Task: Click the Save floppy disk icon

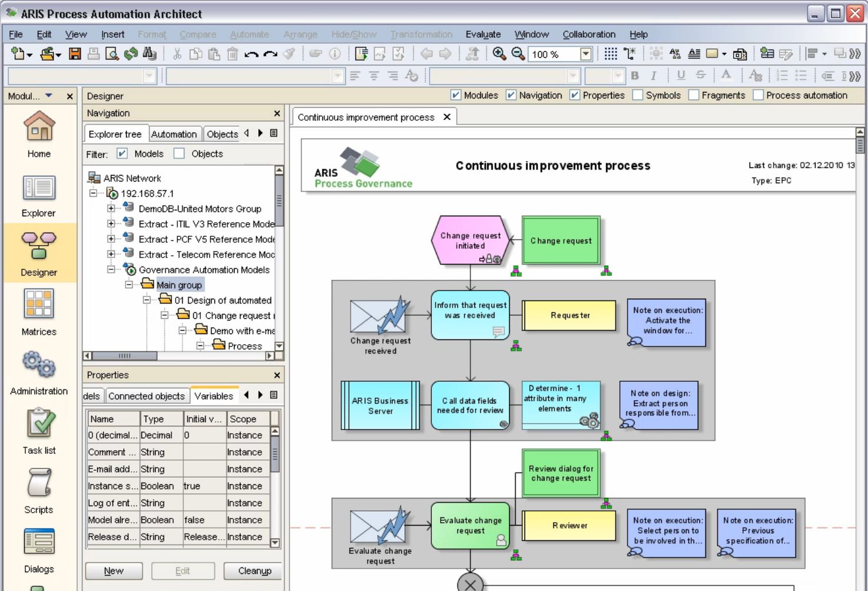Action: [75, 54]
